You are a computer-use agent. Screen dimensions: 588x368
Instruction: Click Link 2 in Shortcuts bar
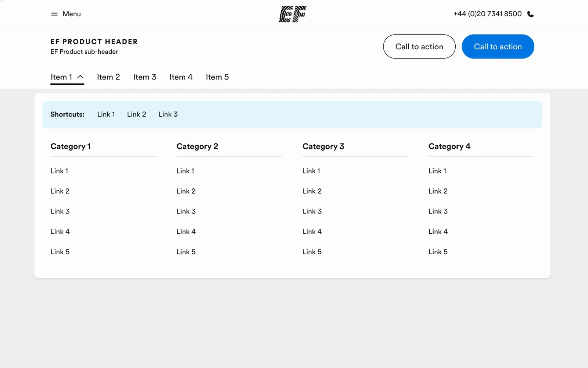(x=137, y=114)
